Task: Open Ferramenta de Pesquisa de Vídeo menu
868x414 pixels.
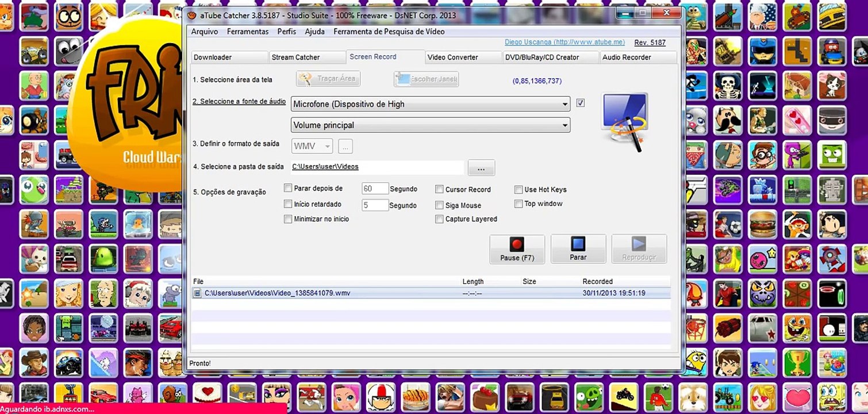Action: pos(389,32)
